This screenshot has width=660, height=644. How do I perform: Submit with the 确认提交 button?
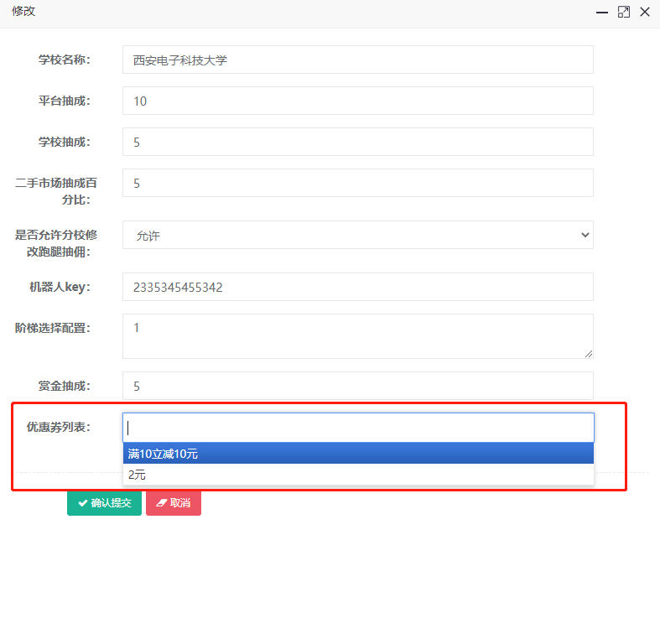click(x=104, y=502)
